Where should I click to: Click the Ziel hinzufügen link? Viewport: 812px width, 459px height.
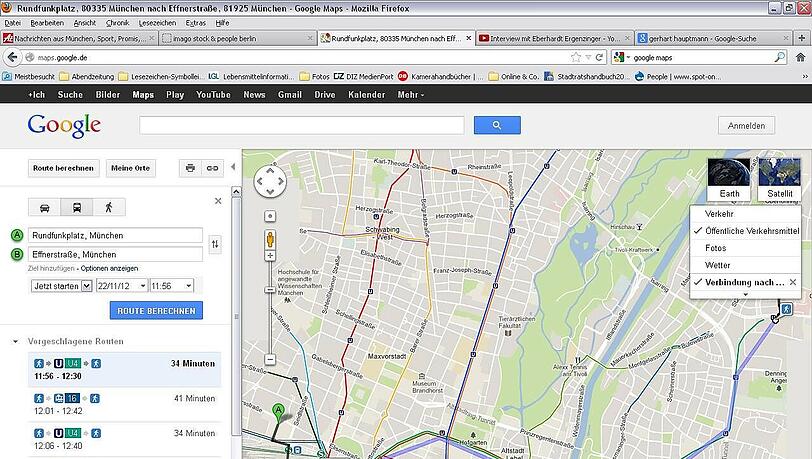[x=51, y=268]
